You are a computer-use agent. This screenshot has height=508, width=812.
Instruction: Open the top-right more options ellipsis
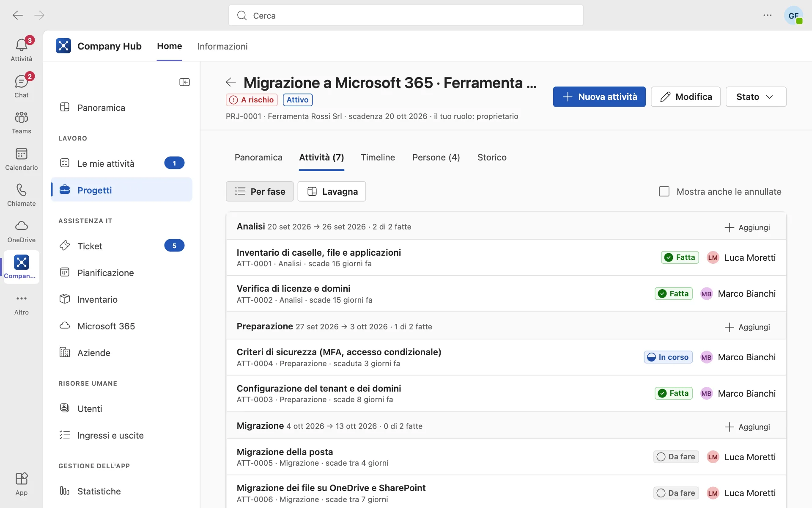[x=768, y=16]
